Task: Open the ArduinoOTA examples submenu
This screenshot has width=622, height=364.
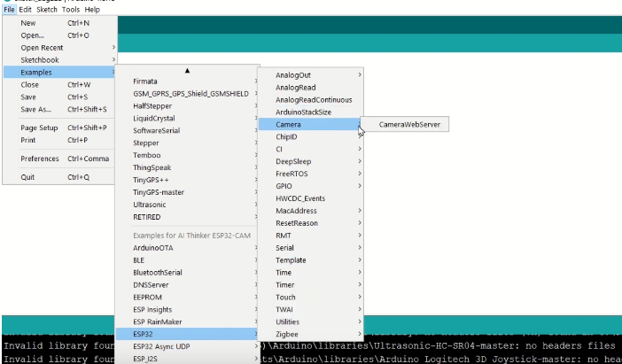Action: (187, 248)
